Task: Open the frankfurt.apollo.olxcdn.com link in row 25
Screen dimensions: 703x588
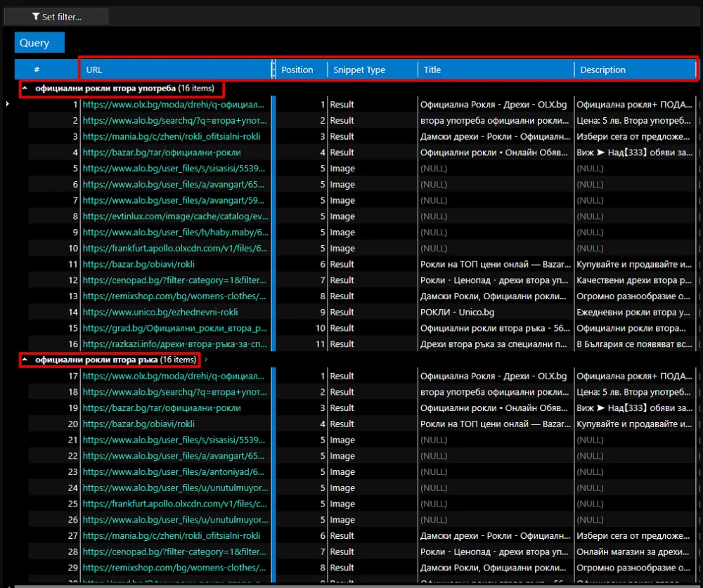Action: pos(175,504)
